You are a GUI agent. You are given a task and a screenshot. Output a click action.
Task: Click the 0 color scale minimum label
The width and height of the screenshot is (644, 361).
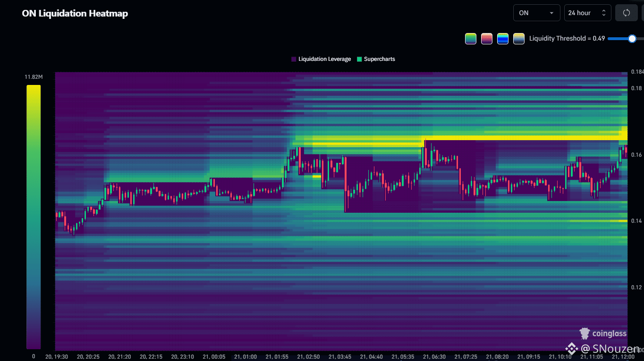pyautogui.click(x=34, y=356)
